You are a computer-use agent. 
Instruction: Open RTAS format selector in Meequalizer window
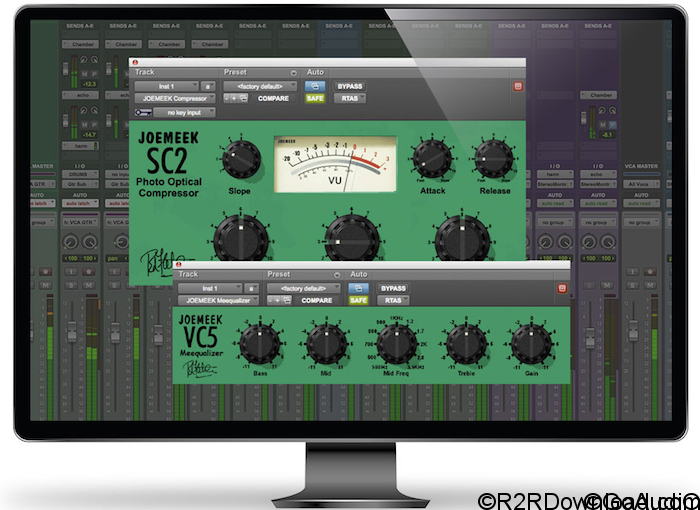click(x=393, y=301)
